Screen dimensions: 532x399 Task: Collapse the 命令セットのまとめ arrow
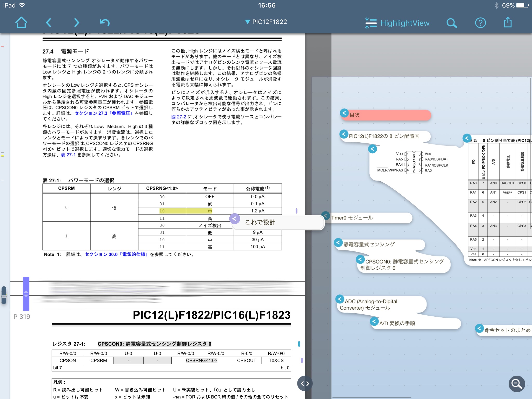coord(480,328)
